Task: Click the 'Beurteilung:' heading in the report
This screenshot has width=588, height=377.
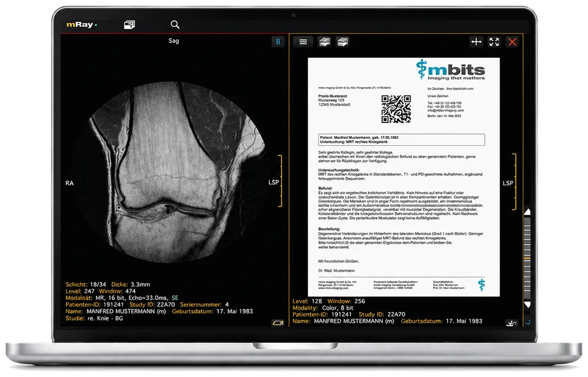Action: point(329,229)
